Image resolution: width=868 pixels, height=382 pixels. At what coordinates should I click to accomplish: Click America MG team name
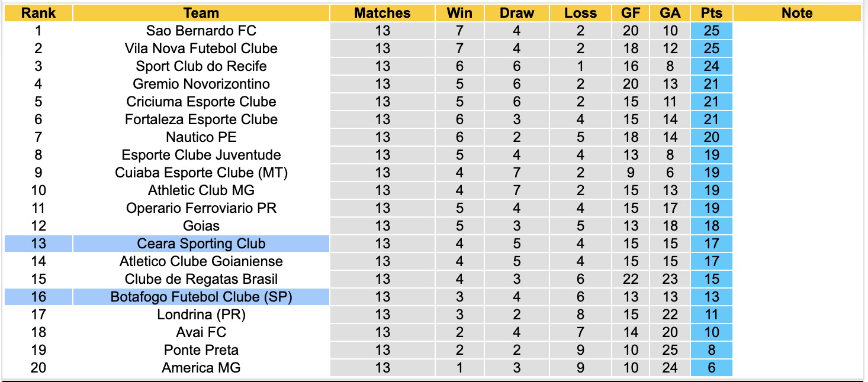(201, 368)
